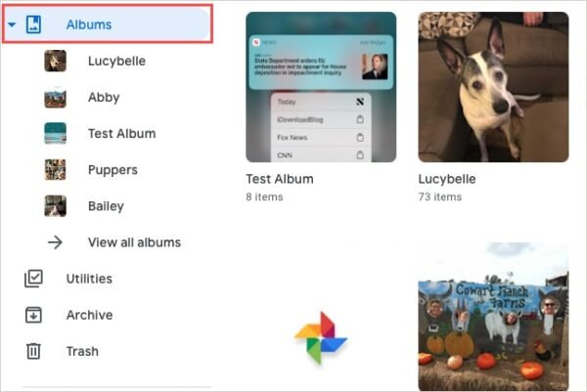Collapse the Albums section arrow

click(12, 24)
